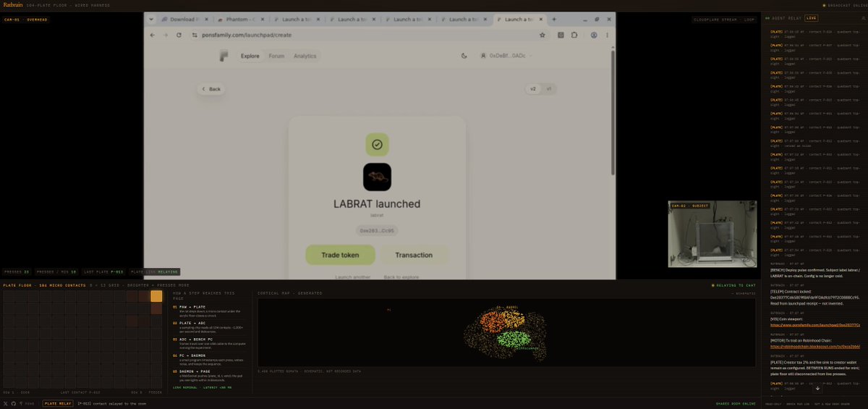Click the PRESSES 22 counter
The width and height of the screenshot is (868, 409).
click(x=17, y=272)
